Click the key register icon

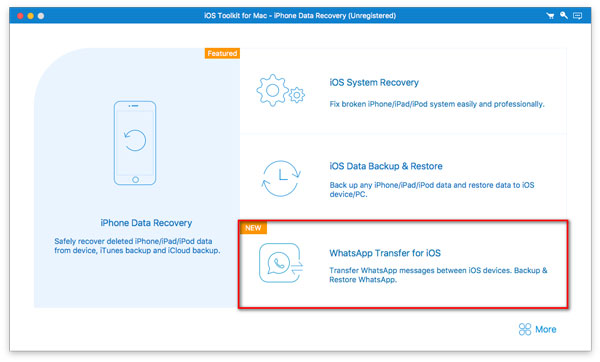(564, 15)
